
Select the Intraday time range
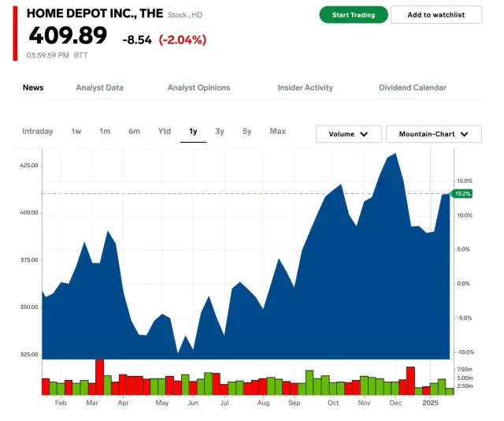click(x=38, y=131)
